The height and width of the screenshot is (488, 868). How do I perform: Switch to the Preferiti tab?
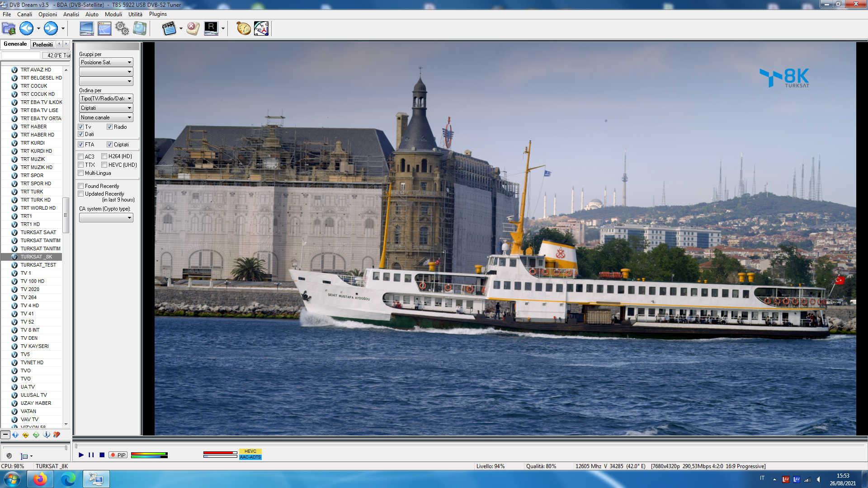pyautogui.click(x=42, y=44)
